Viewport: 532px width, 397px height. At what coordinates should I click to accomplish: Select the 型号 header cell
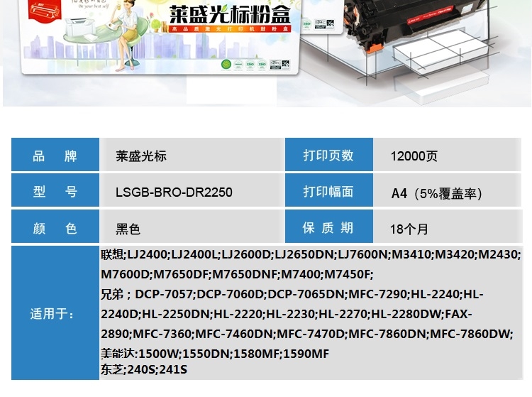[x=55, y=192]
